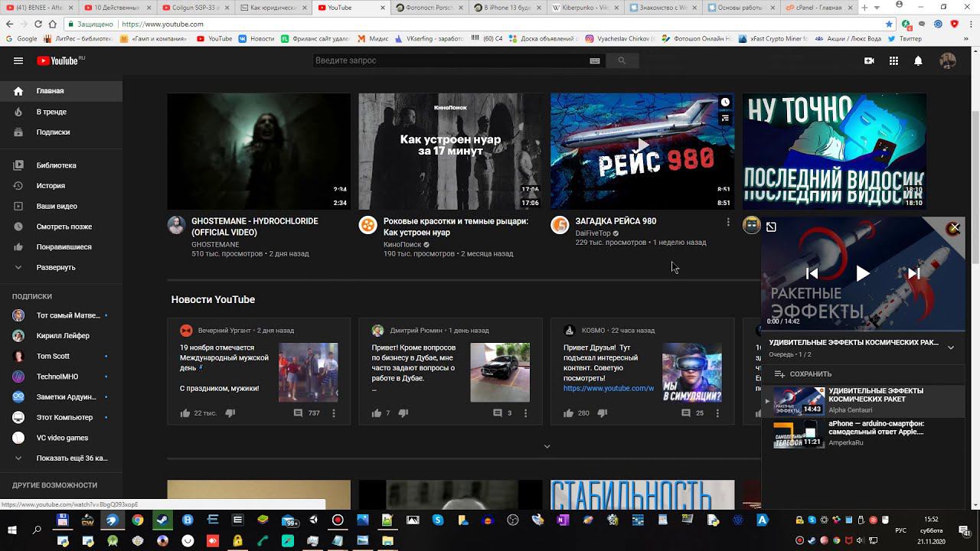980x551 pixels.
Task: Open История in sidebar
Action: tap(61, 186)
